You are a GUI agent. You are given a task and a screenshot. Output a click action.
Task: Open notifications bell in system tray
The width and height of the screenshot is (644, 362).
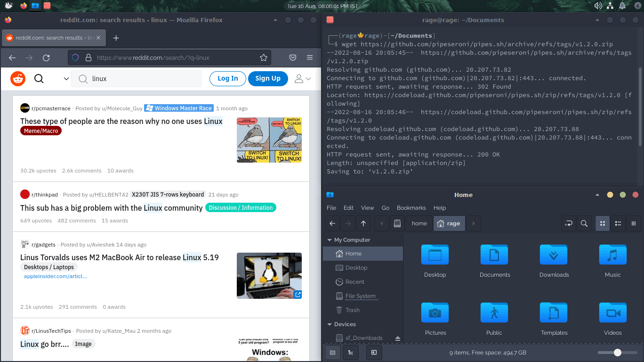tap(622, 6)
